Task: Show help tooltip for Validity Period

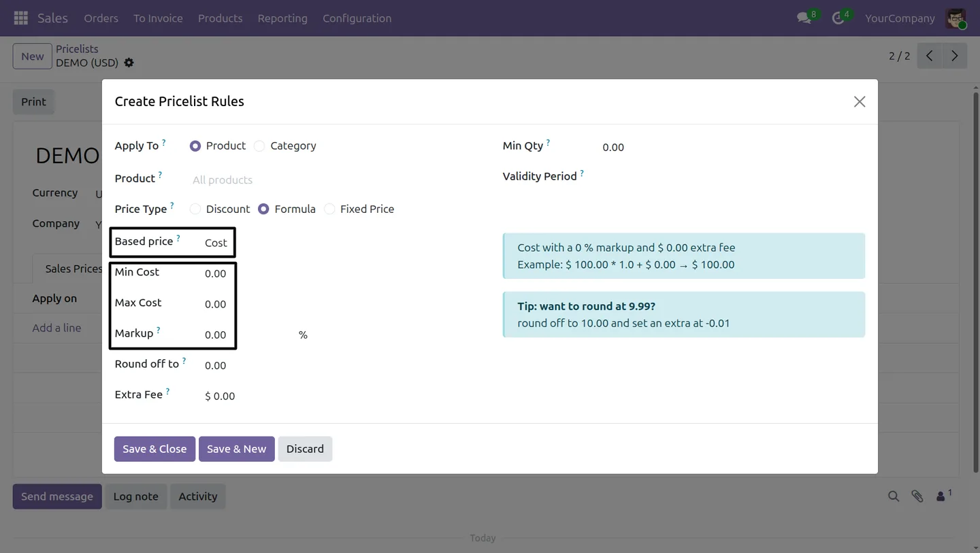Action: coord(582,173)
